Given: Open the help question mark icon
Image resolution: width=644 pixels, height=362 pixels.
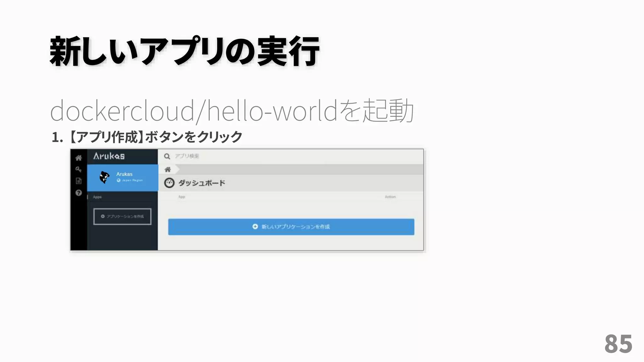Looking at the screenshot, I should point(79,193).
